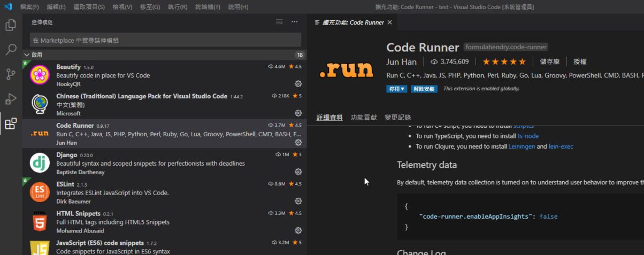This screenshot has height=255, width=644.
Task: Open the Search view in activity bar
Action: (x=11, y=50)
